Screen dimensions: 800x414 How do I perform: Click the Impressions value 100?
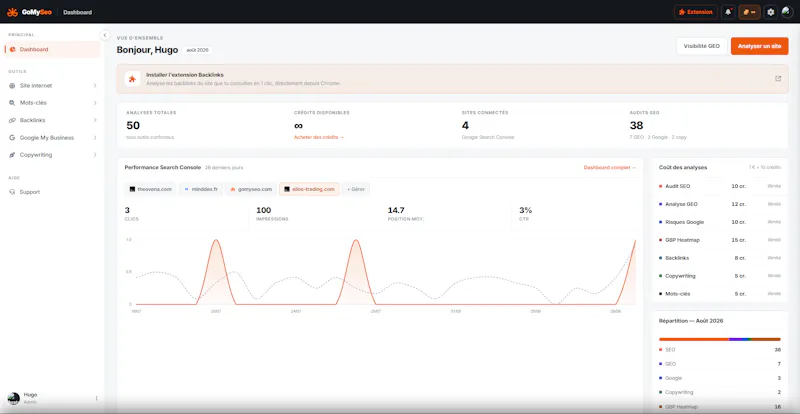[264, 210]
